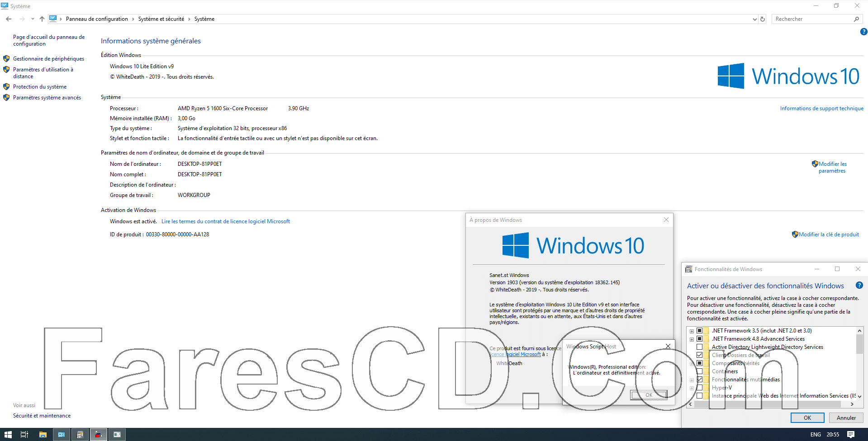Switch to Windows Script Host taskbar button
Viewport: 868px width, 441px height.
click(x=99, y=435)
